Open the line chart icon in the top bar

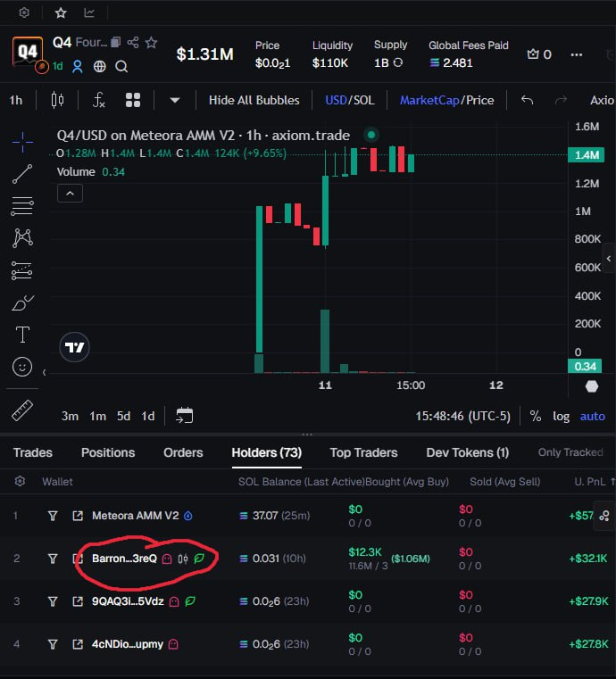(89, 12)
